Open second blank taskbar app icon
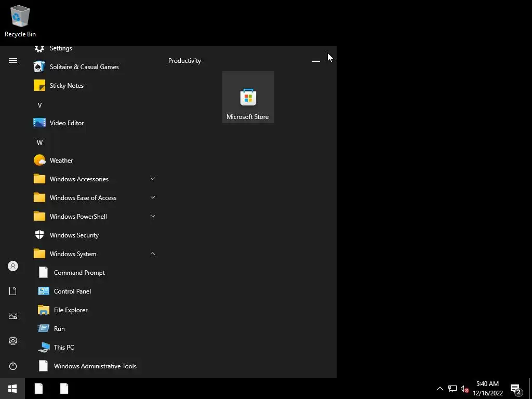Image resolution: width=532 pixels, height=399 pixels. [64, 389]
